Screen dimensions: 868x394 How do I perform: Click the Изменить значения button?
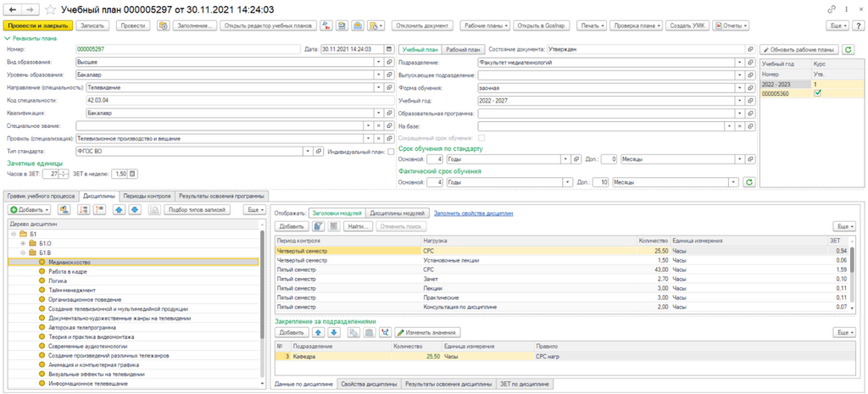[427, 333]
